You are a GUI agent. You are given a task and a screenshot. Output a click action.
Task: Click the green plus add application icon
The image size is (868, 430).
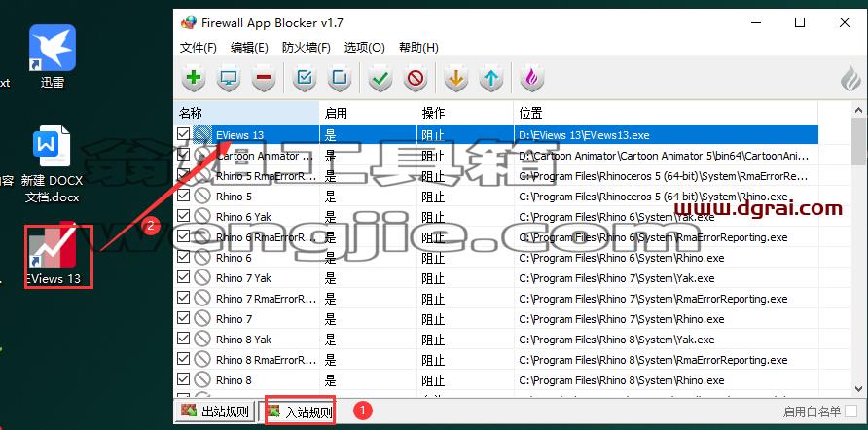pos(194,78)
